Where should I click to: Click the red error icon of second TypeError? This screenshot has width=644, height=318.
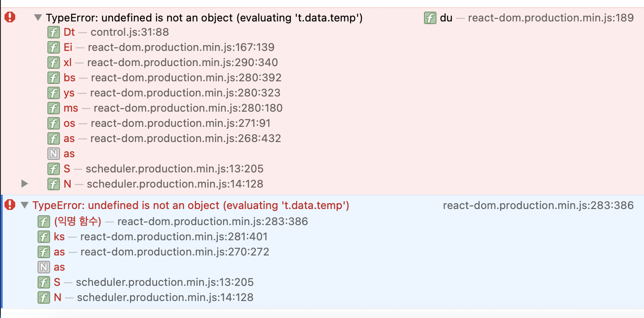pyautogui.click(x=10, y=205)
